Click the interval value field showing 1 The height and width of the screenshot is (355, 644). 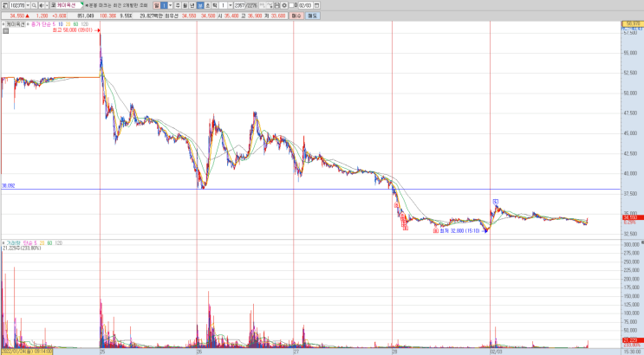coord(223,5)
